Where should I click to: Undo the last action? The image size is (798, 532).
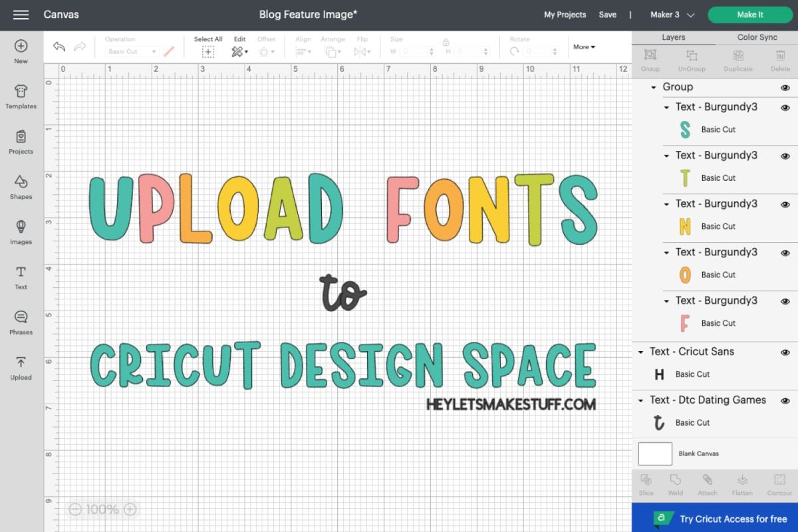(x=59, y=47)
